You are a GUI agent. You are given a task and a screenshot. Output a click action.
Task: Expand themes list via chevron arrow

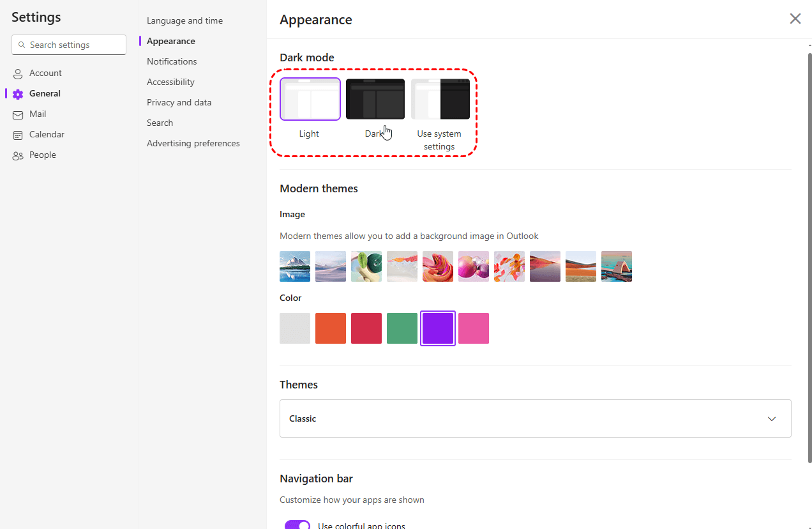(x=772, y=419)
